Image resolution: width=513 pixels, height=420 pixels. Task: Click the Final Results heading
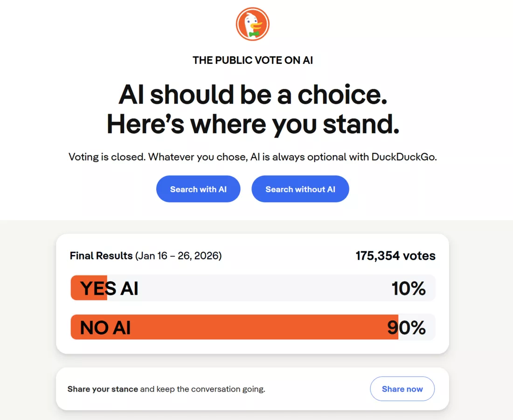point(101,255)
